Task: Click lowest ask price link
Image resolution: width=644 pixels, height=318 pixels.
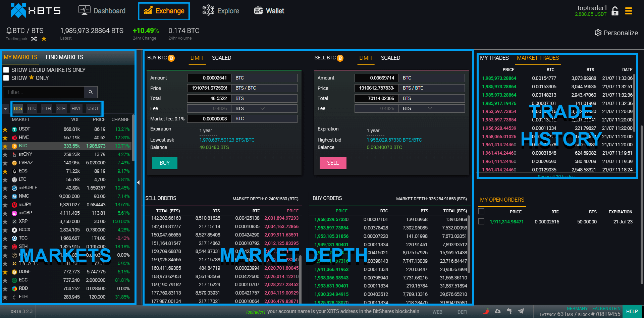Action: click(227, 140)
